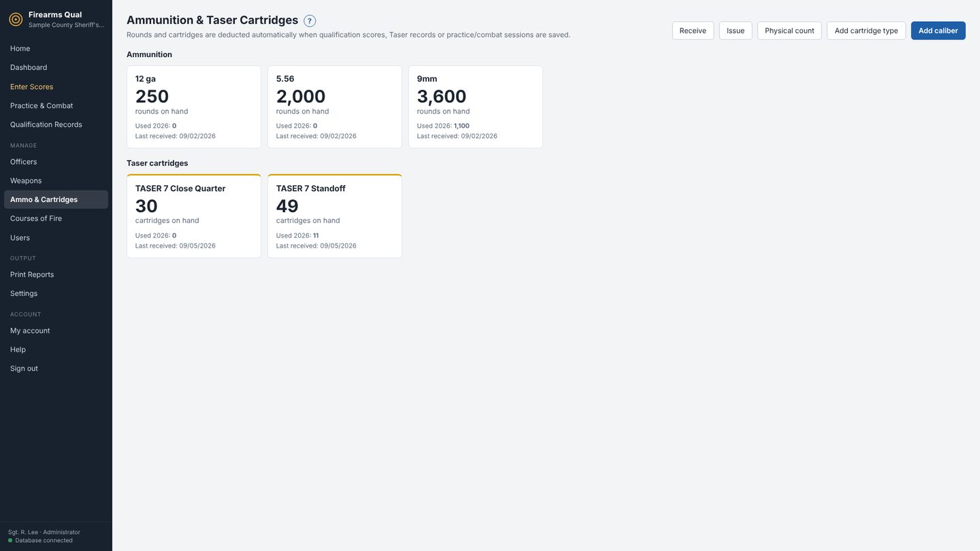980x551 pixels.
Task: Click the 2,000 rounds count
Action: 301,97
